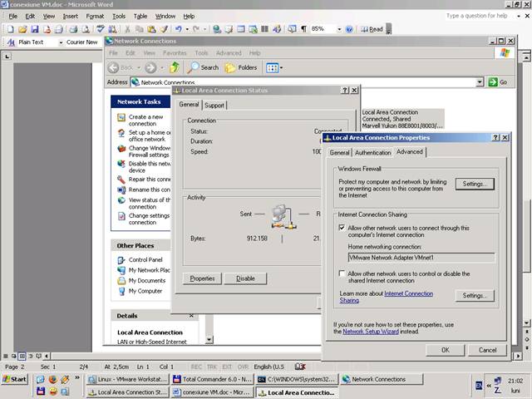The image size is (532, 399).
Task: Click Internet Connection Sharing Settings button
Action: 475,296
